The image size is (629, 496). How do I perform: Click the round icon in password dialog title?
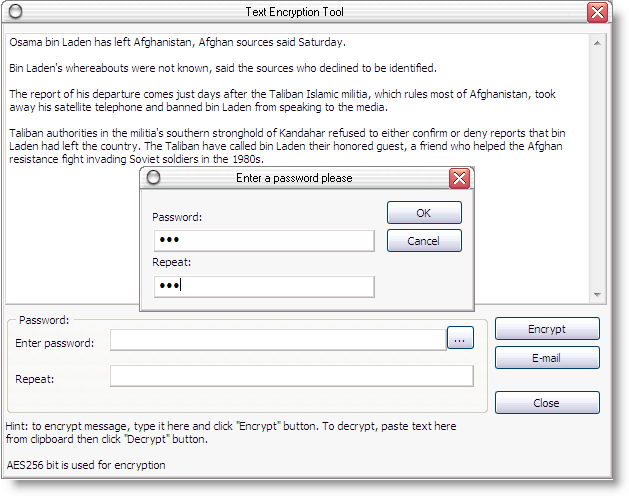pos(153,177)
